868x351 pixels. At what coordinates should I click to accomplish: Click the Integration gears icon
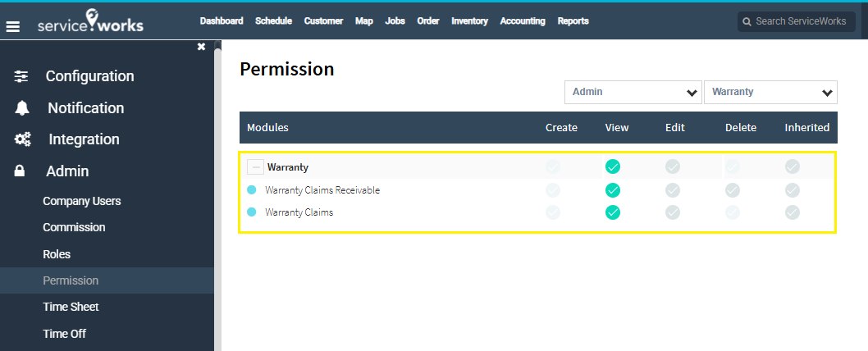pyautogui.click(x=22, y=139)
